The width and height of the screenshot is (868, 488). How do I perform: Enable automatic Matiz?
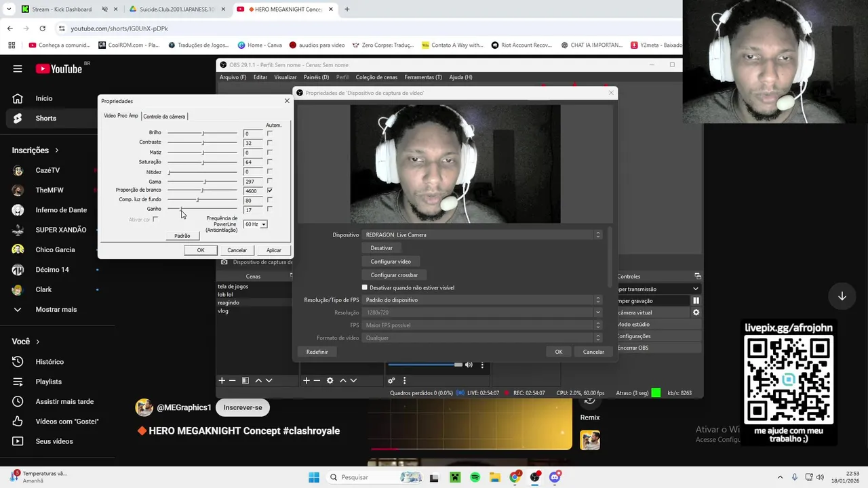coord(269,152)
